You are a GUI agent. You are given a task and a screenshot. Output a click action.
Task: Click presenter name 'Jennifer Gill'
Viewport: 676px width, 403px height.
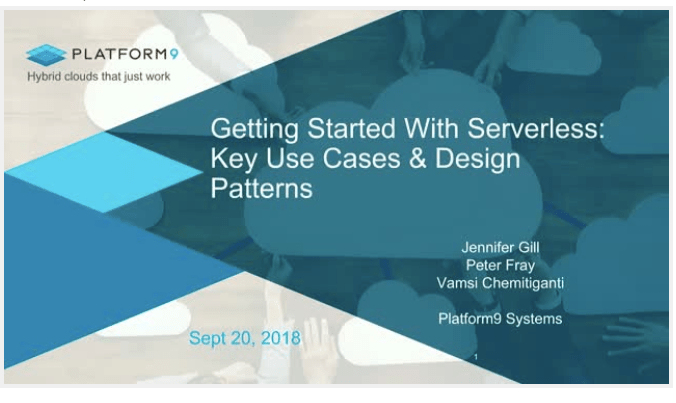[x=500, y=247]
